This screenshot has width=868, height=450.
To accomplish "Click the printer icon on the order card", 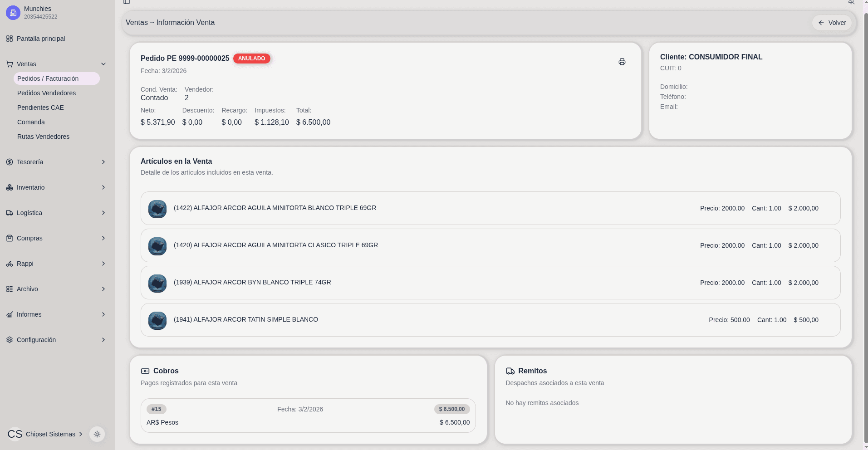I will 622,62.
